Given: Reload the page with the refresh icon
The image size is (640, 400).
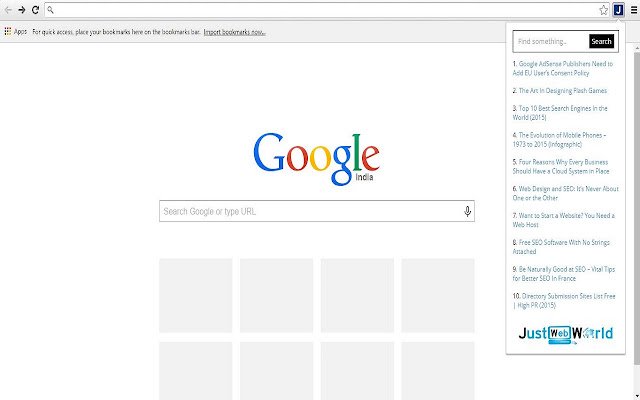Looking at the screenshot, I should 36,10.
